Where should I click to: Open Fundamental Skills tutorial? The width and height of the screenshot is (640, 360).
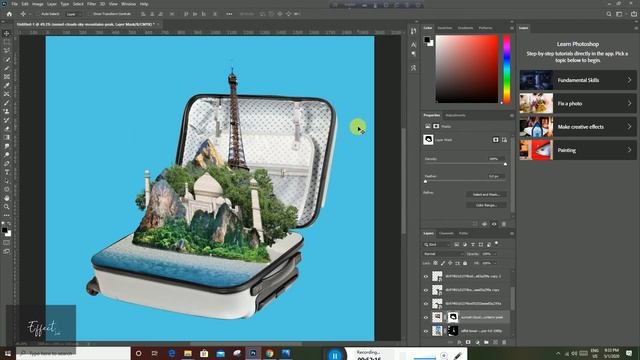point(578,80)
